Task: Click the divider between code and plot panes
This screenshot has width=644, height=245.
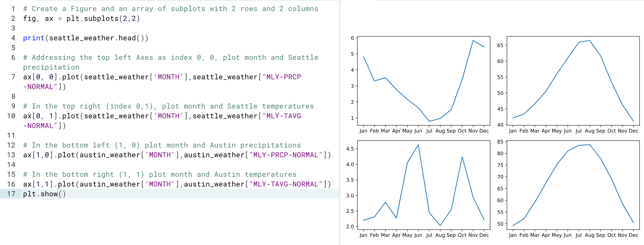Action: [x=340, y=122]
